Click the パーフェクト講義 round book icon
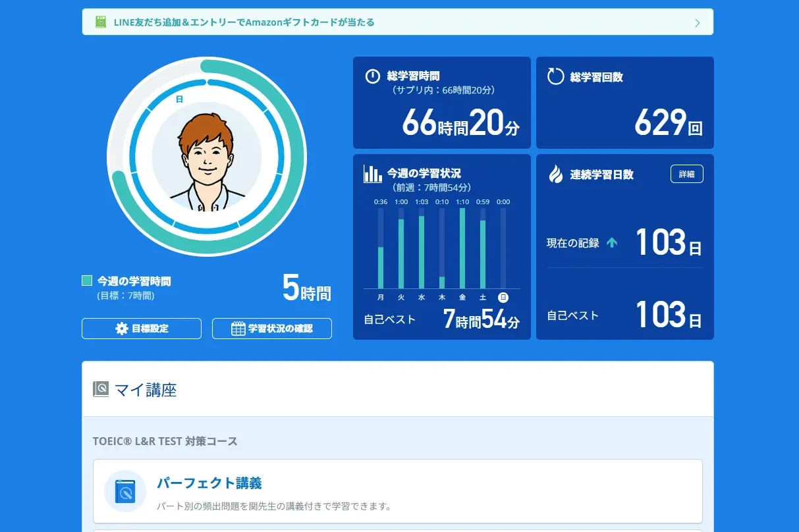Viewport: 799px width, 532px height. click(x=125, y=491)
